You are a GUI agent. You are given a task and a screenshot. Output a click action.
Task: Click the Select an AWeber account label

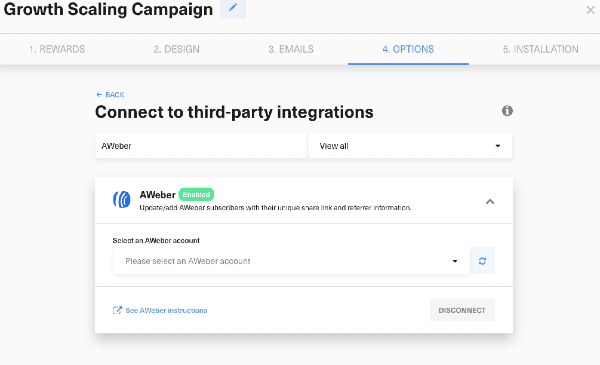coord(156,241)
